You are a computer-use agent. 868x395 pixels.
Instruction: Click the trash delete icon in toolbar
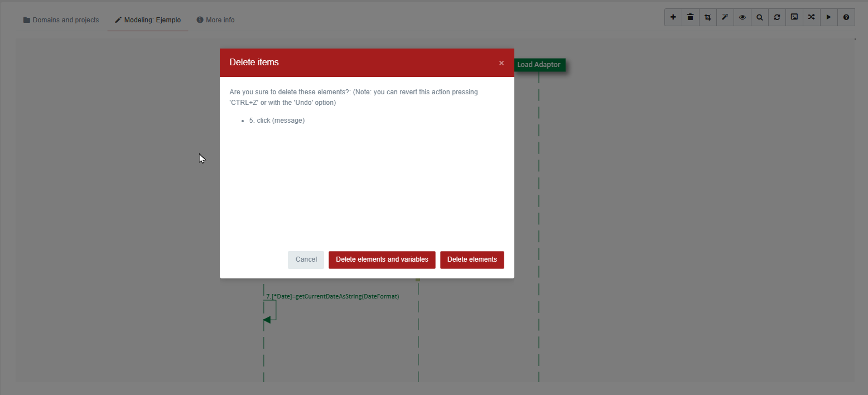[x=690, y=17]
